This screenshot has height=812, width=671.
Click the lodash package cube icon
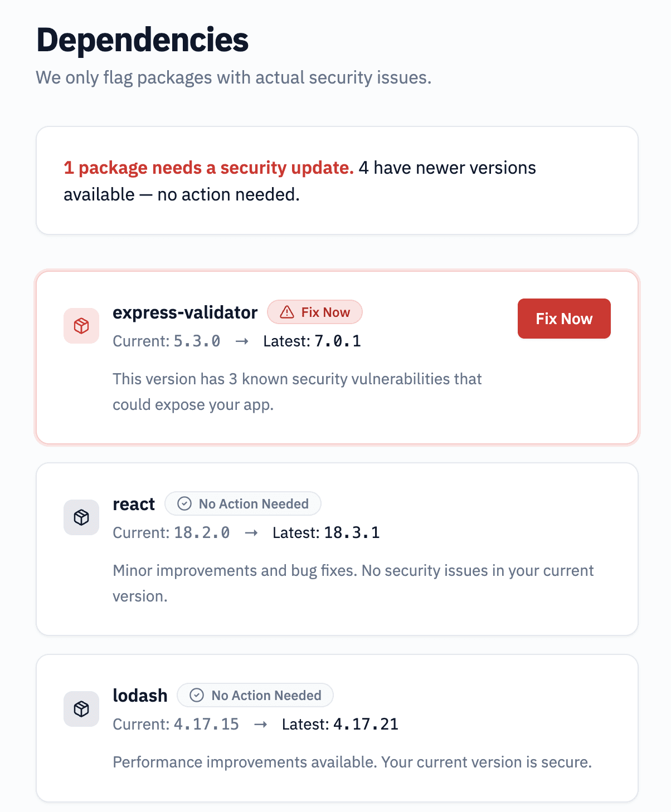click(x=81, y=709)
